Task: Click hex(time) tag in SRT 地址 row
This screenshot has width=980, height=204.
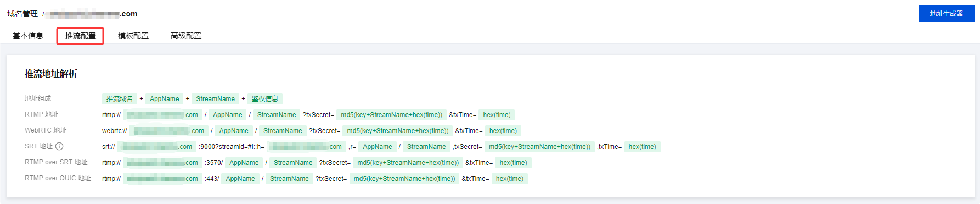Action: coord(642,147)
